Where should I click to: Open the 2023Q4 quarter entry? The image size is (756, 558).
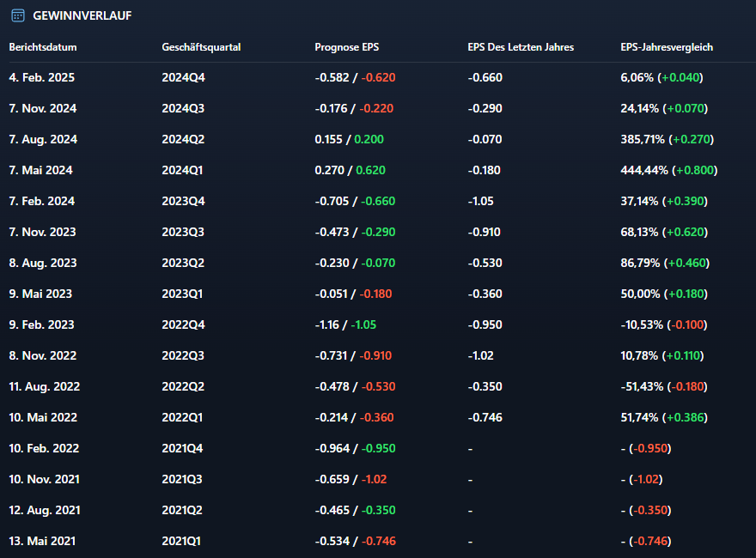pos(184,201)
